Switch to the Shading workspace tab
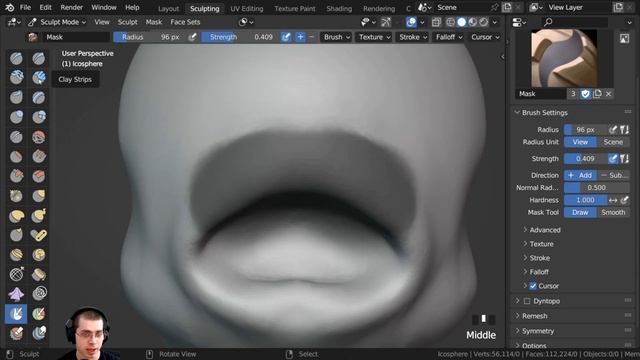This screenshot has width=640, height=360. pos(339,9)
